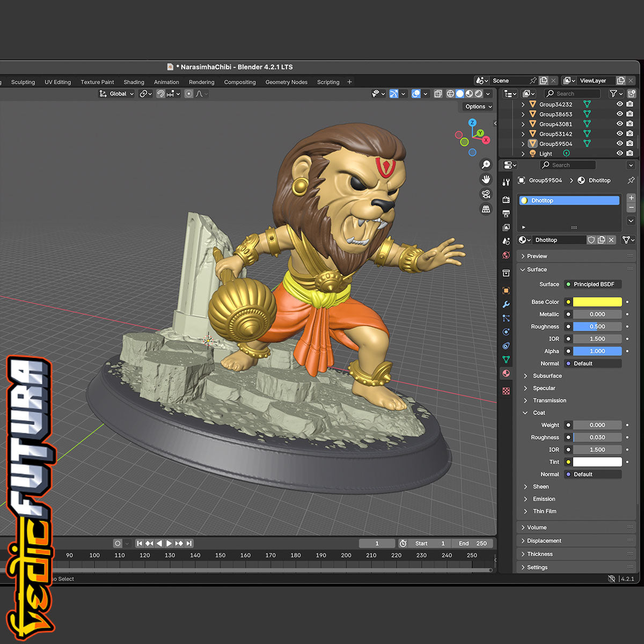The width and height of the screenshot is (644, 644).
Task: Open the Modifiers wrench properties tab
Action: point(506,304)
